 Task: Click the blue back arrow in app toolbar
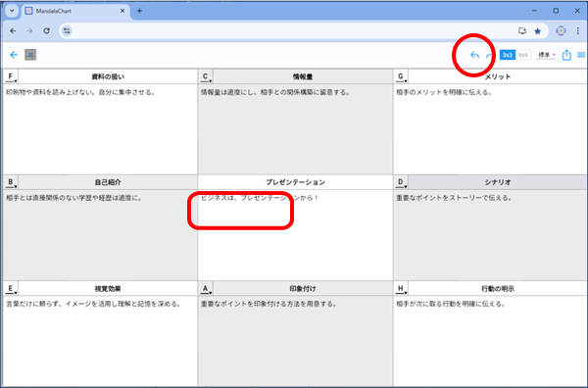pyautogui.click(x=14, y=55)
